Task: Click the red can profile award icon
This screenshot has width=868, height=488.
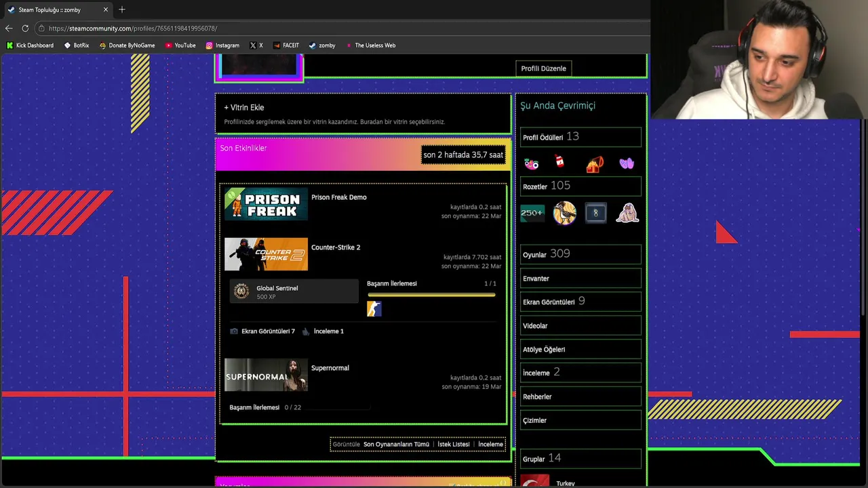Action: click(x=559, y=162)
